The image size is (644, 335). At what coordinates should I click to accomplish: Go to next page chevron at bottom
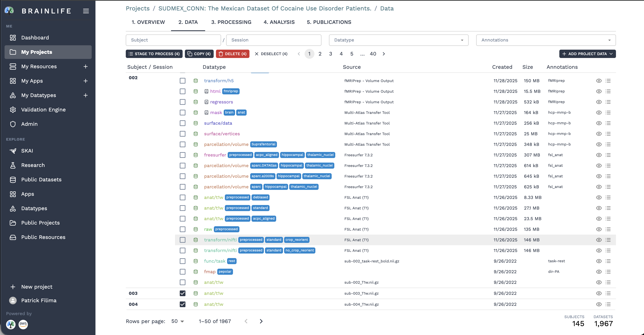point(261,321)
